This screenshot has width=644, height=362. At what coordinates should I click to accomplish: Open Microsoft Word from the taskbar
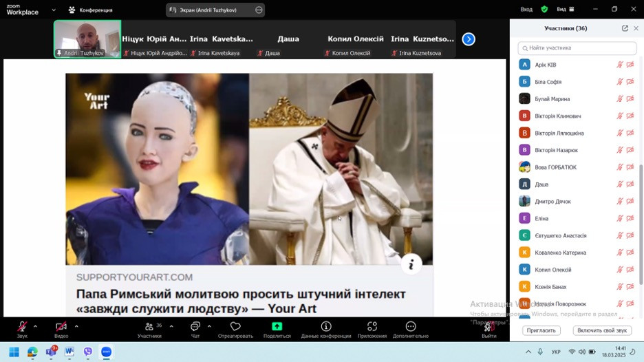pyautogui.click(x=69, y=352)
